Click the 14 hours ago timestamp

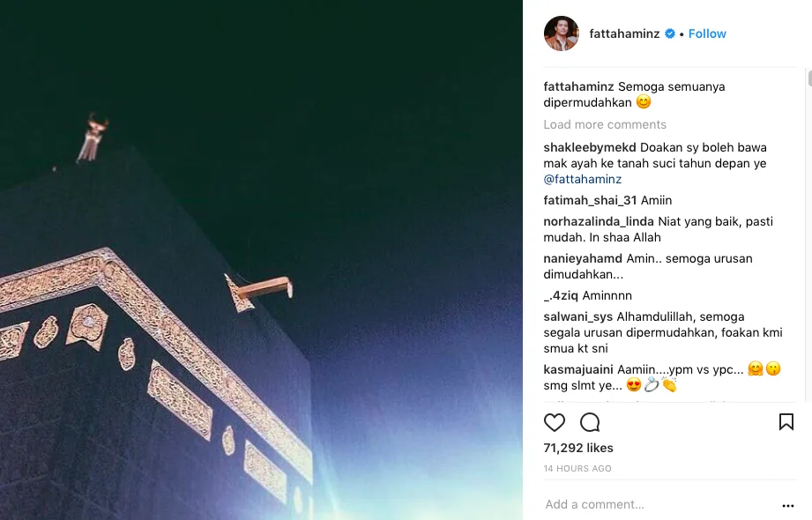(x=577, y=468)
